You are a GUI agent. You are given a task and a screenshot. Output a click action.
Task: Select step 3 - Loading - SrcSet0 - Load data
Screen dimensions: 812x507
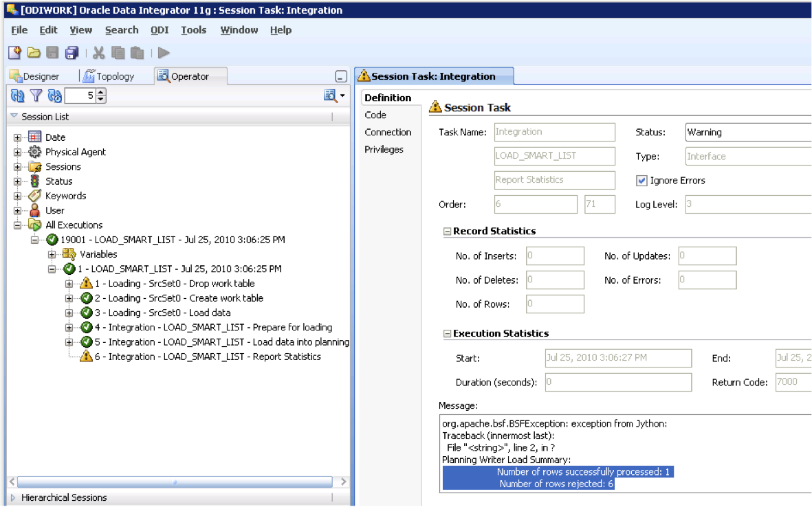point(163,313)
